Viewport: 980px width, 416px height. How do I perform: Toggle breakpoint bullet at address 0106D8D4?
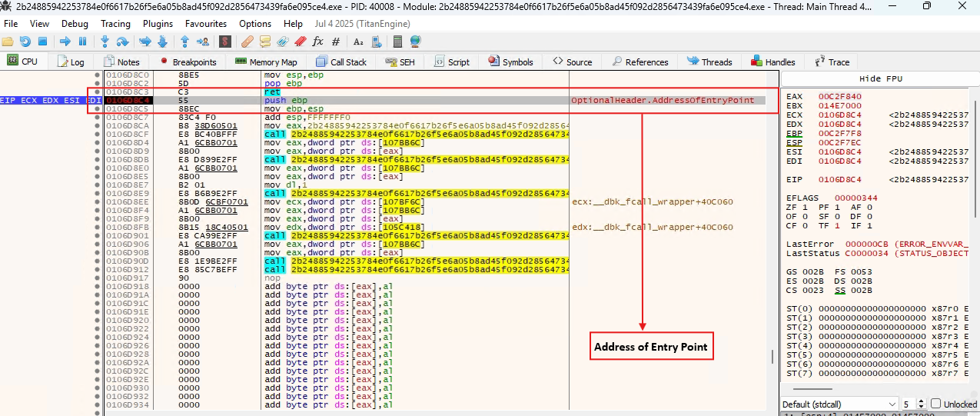pos(97,142)
